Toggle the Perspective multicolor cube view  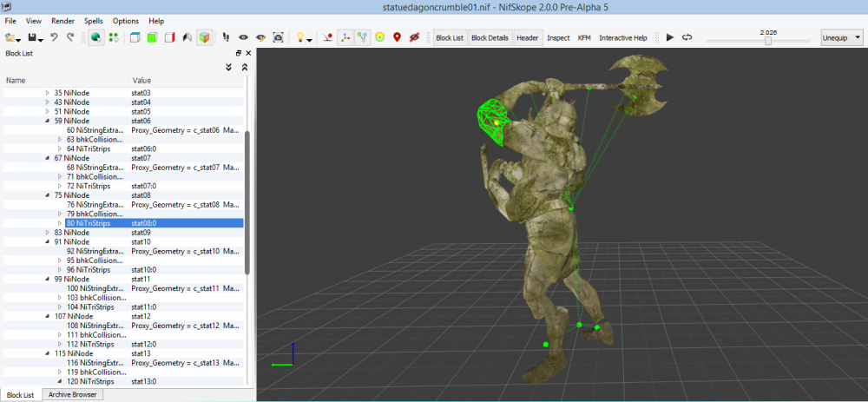[205, 37]
